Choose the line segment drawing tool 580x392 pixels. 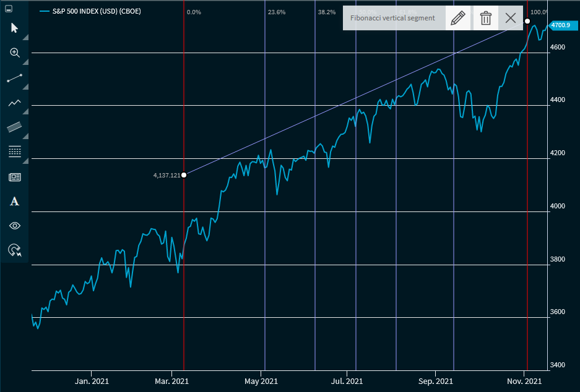15,78
